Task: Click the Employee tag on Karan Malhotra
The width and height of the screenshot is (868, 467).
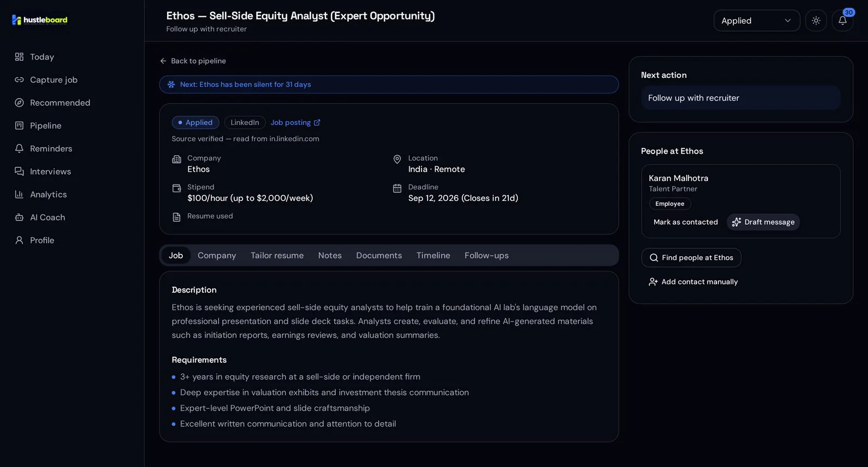Action: tap(670, 204)
